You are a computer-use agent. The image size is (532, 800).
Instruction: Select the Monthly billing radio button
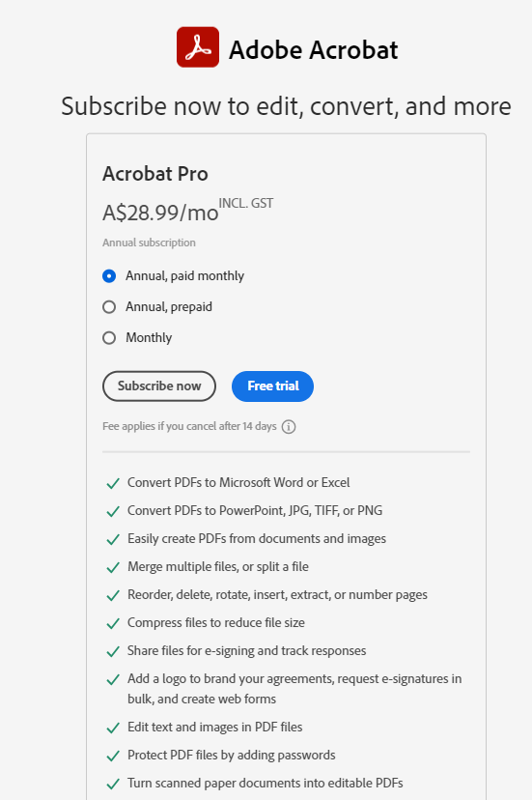tap(109, 338)
